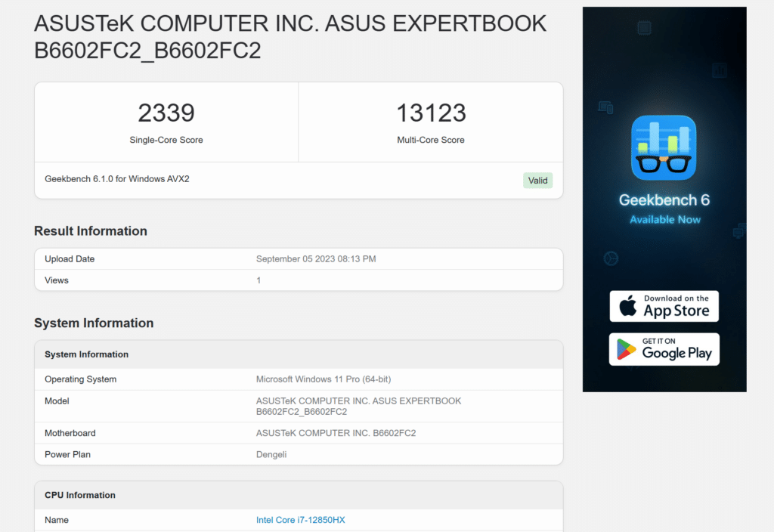Click Microsoft Windows 11 Pro (64-bit) value
The height and width of the screenshot is (532, 774).
tap(324, 379)
